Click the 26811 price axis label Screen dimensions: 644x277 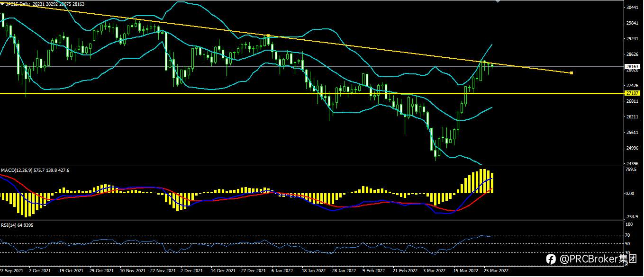coord(632,101)
